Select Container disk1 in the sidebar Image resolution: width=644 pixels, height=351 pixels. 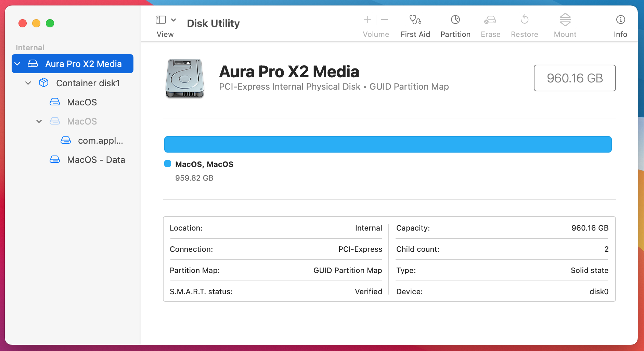[x=73, y=83]
